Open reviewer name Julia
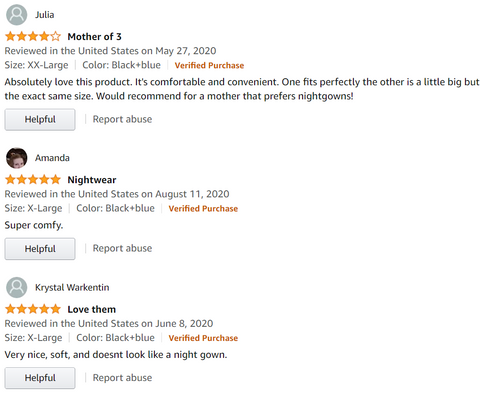This screenshot has height=397, width=480. [45, 15]
